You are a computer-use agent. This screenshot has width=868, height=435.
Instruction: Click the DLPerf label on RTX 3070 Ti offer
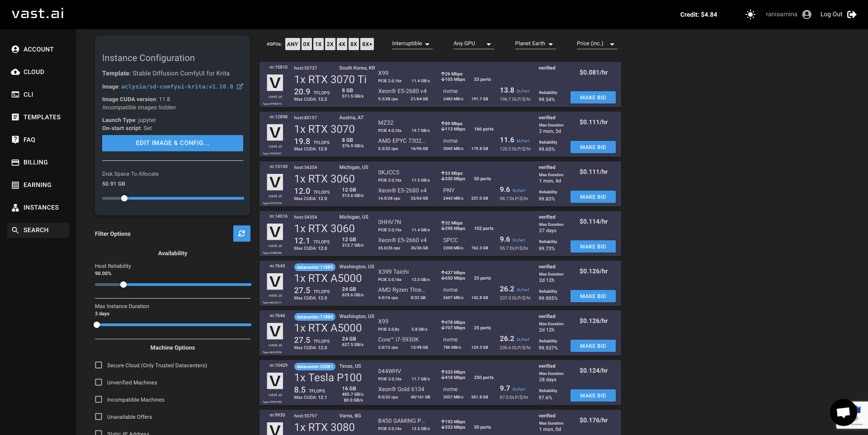click(x=523, y=91)
